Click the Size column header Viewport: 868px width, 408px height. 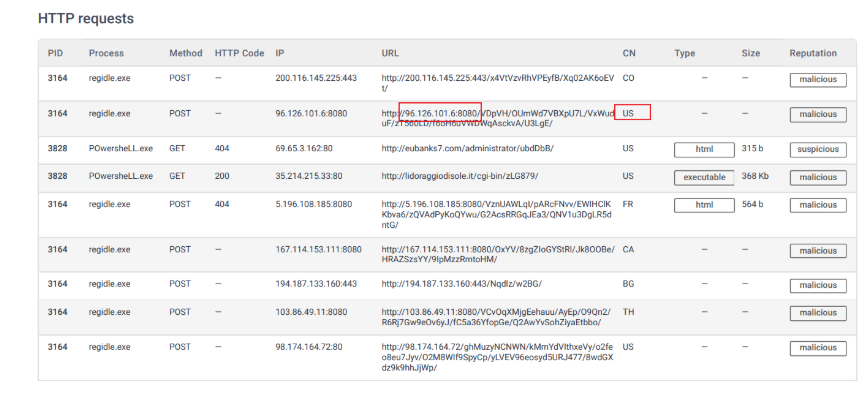click(750, 53)
